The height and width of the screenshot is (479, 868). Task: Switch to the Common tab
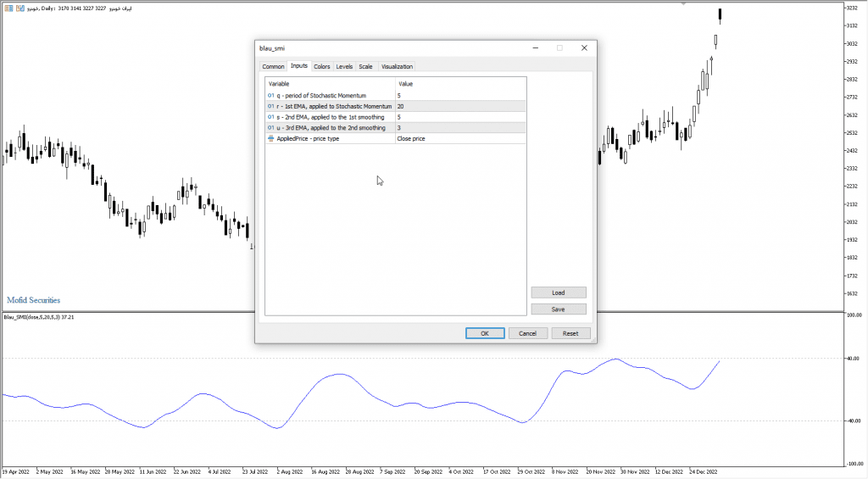point(273,66)
